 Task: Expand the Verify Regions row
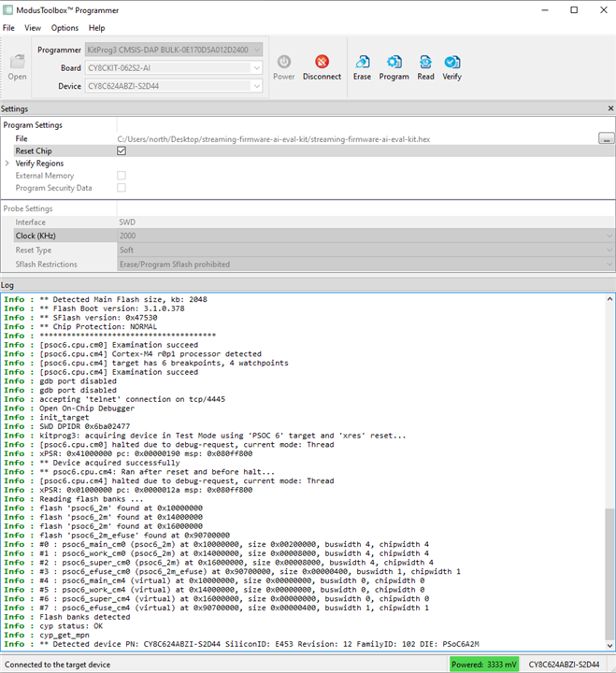7,163
